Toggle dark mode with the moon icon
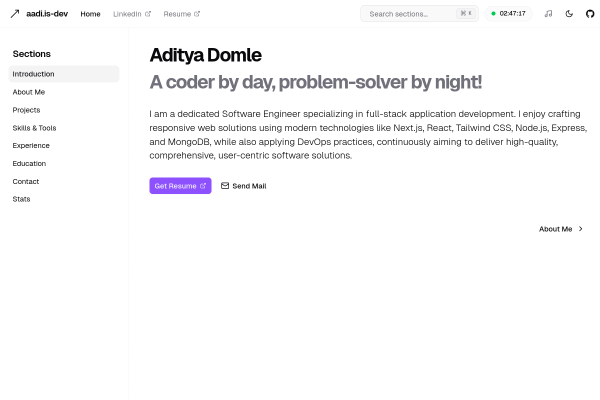This screenshot has height=400, width=600. click(569, 14)
